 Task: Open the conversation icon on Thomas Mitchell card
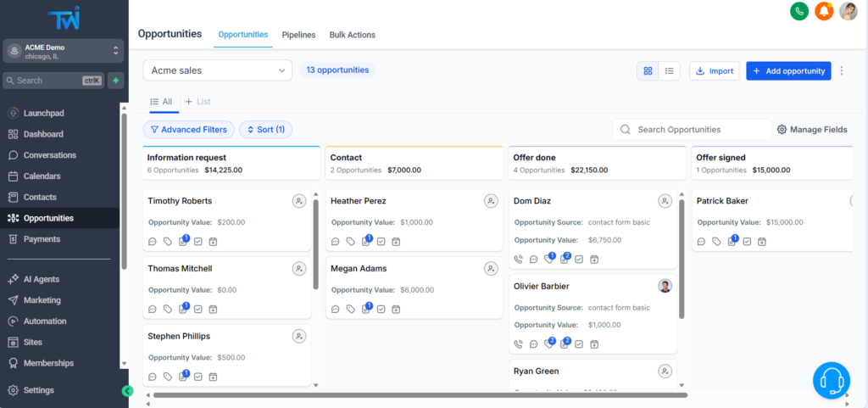[153, 309]
